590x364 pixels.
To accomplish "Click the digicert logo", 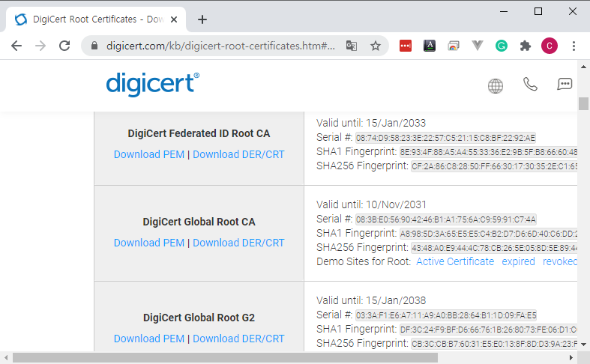I will pyautogui.click(x=152, y=84).
